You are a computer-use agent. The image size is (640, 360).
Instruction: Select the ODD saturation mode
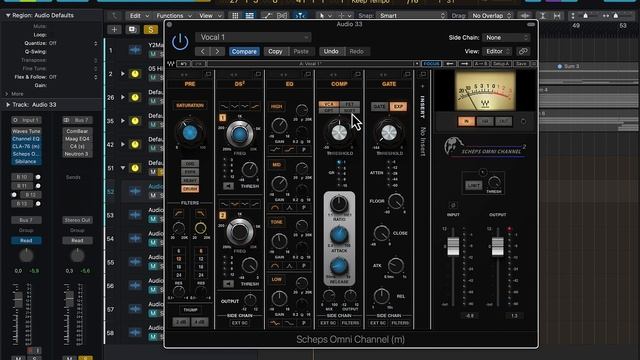[190, 164]
